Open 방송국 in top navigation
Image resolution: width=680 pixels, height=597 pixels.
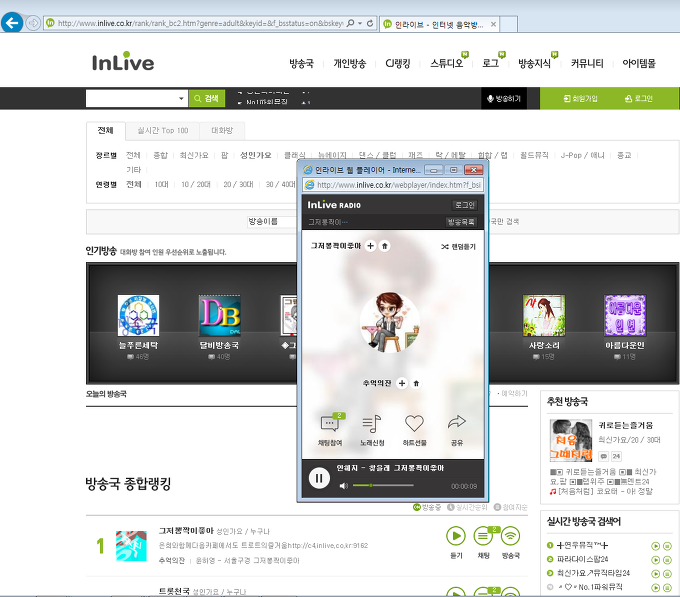click(x=301, y=64)
